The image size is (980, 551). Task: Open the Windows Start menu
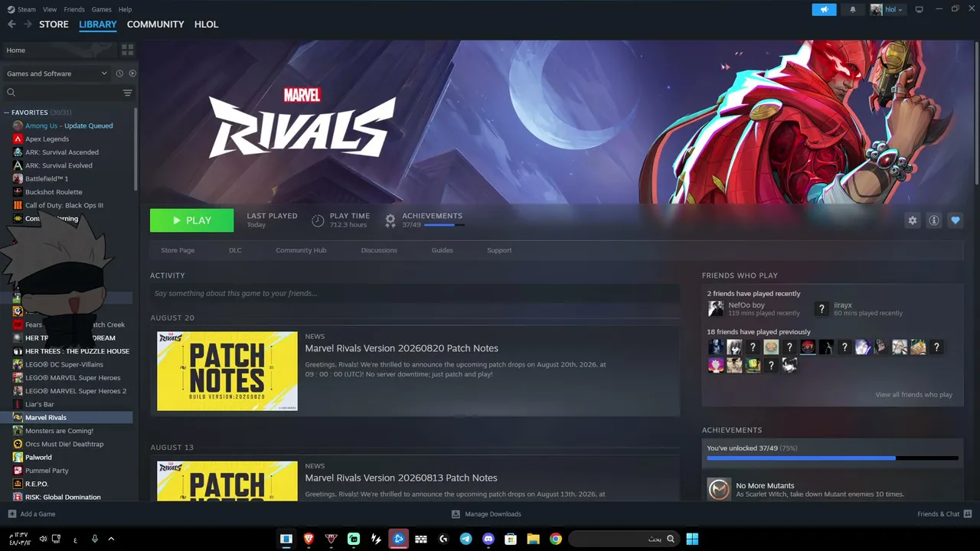692,539
